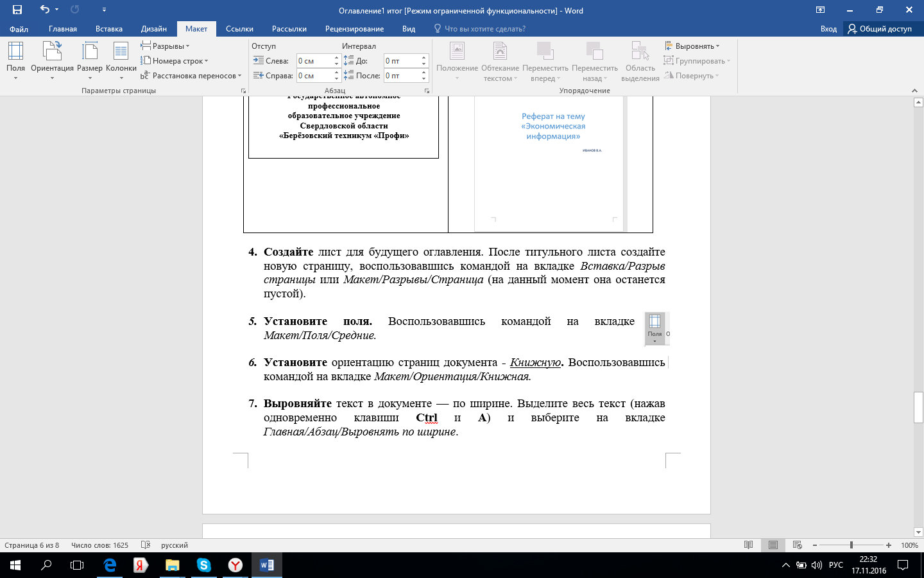Open the Windows Start menu
Viewport: 924px width, 578px height.
point(15,565)
